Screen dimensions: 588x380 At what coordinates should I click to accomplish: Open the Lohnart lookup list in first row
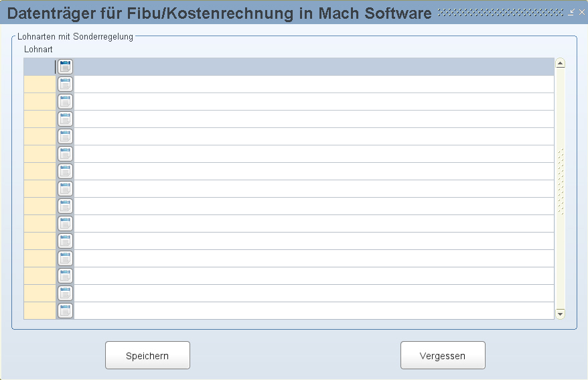[x=65, y=67]
